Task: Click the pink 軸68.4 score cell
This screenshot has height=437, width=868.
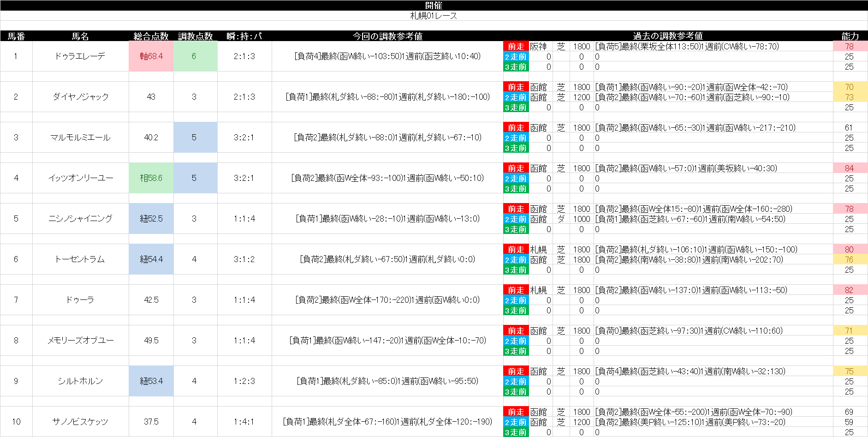Action: point(151,56)
